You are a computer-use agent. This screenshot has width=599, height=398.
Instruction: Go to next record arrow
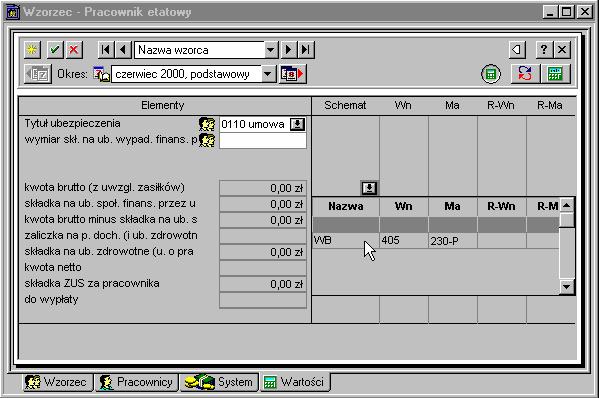(289, 50)
